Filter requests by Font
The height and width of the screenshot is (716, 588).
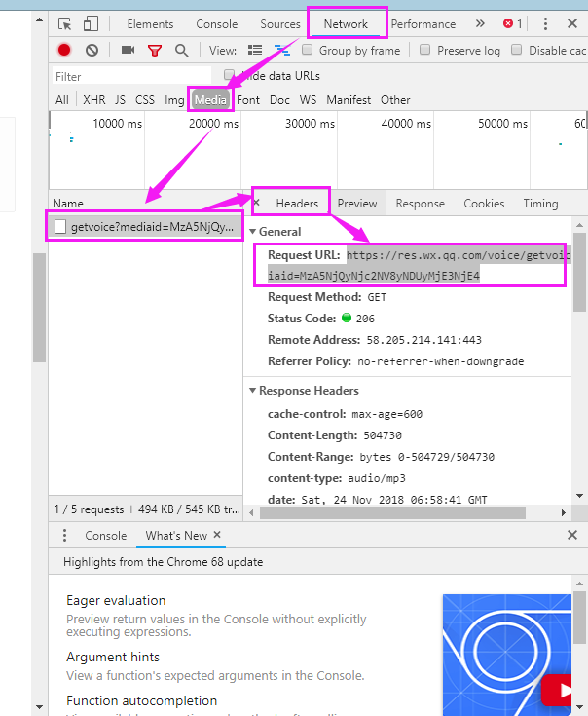pos(248,100)
